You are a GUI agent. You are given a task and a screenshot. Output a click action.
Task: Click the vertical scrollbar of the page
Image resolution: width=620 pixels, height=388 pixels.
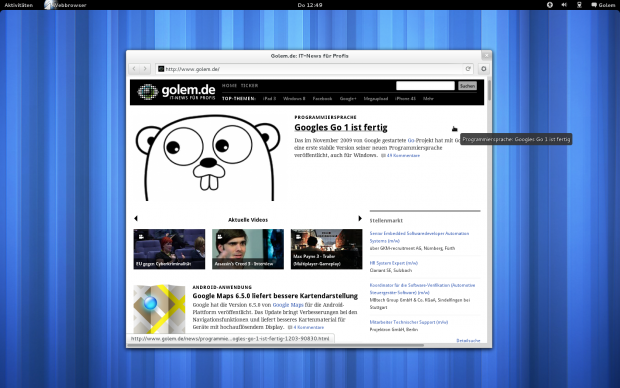pos(489,90)
